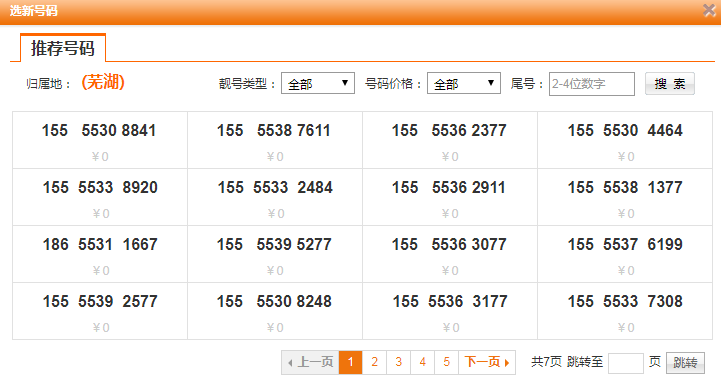Go to page 2

(x=375, y=362)
